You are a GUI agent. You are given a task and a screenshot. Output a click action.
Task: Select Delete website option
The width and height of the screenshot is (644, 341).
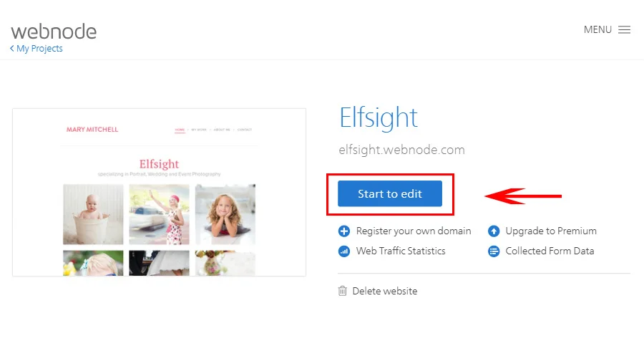pyautogui.click(x=385, y=291)
